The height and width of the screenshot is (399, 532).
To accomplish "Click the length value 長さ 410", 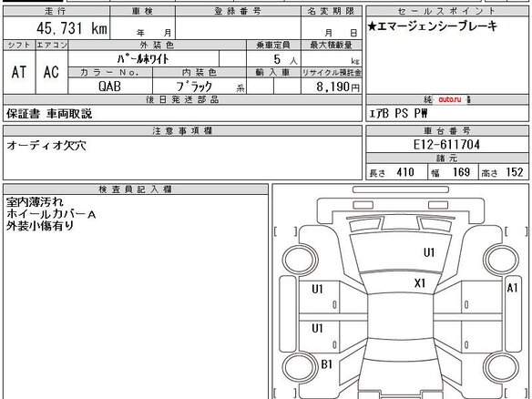I will click(x=392, y=172).
